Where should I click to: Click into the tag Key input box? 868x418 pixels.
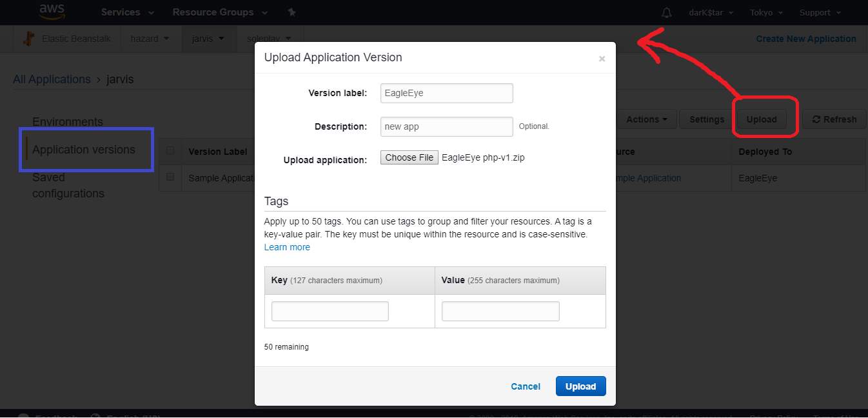coord(330,311)
